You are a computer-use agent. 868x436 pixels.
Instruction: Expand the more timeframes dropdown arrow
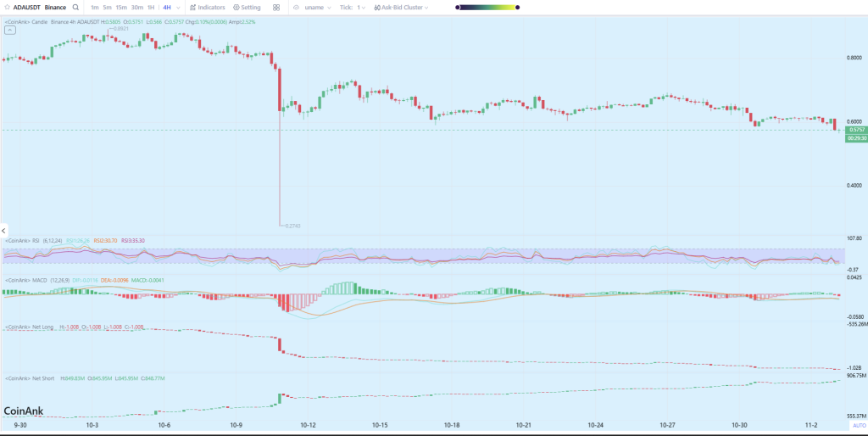pos(178,8)
